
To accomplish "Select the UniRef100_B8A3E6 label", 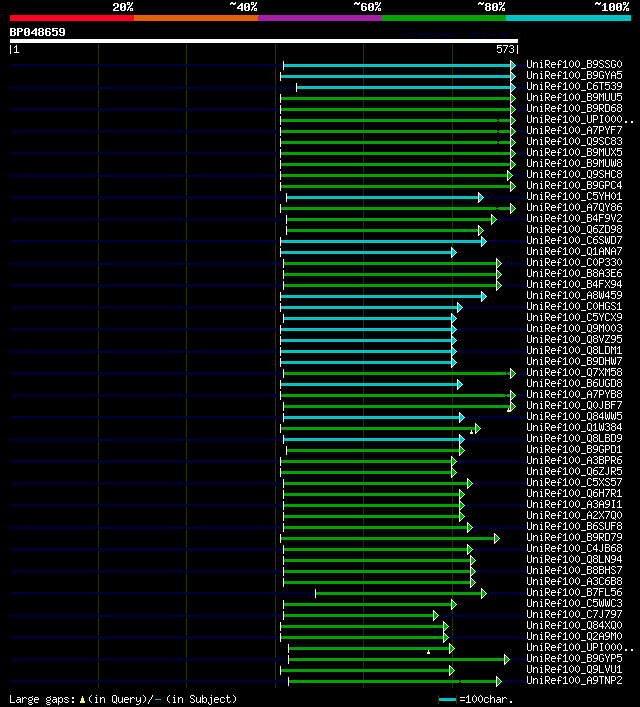I will (x=574, y=273).
